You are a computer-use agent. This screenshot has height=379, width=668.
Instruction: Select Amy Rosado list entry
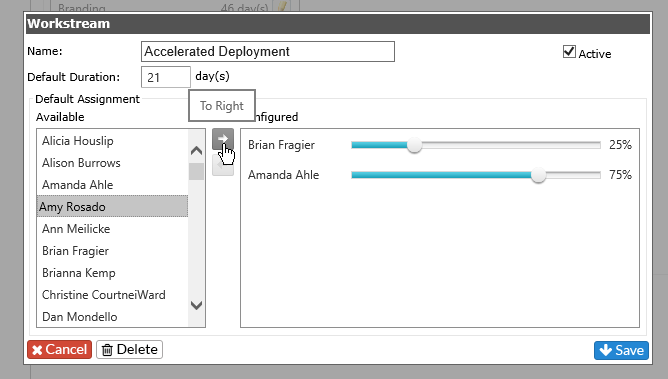point(112,207)
